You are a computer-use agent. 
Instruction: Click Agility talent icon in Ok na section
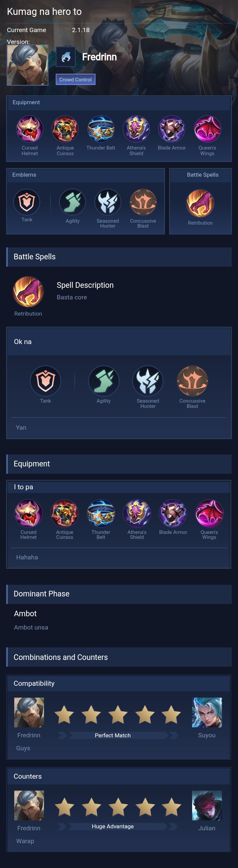pos(104,381)
